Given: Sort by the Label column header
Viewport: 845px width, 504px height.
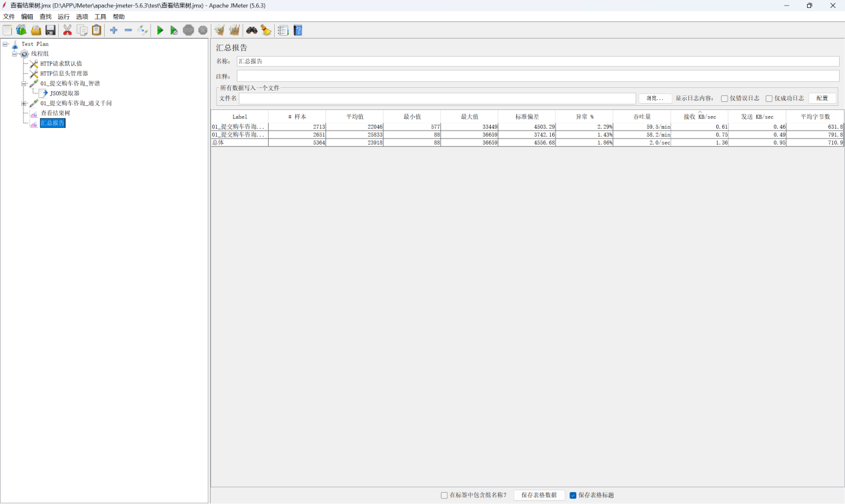Looking at the screenshot, I should (239, 117).
